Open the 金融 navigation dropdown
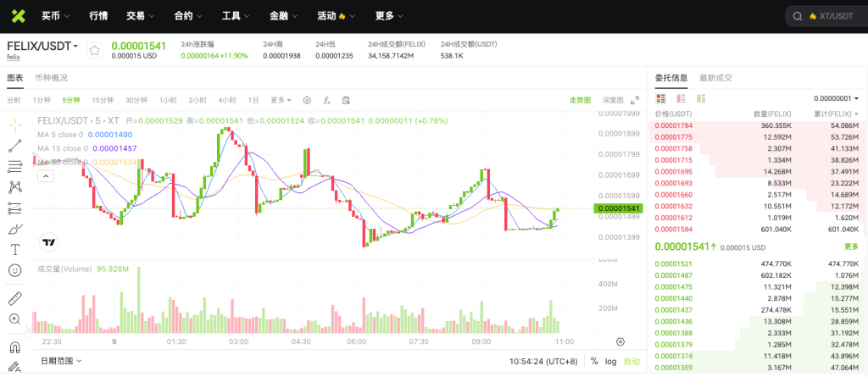868x377 pixels. [284, 16]
